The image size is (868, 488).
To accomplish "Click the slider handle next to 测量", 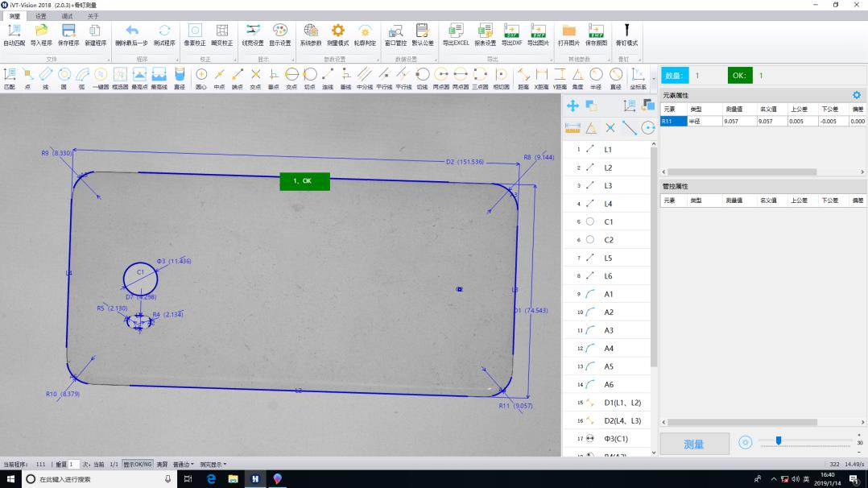I will (778, 440).
